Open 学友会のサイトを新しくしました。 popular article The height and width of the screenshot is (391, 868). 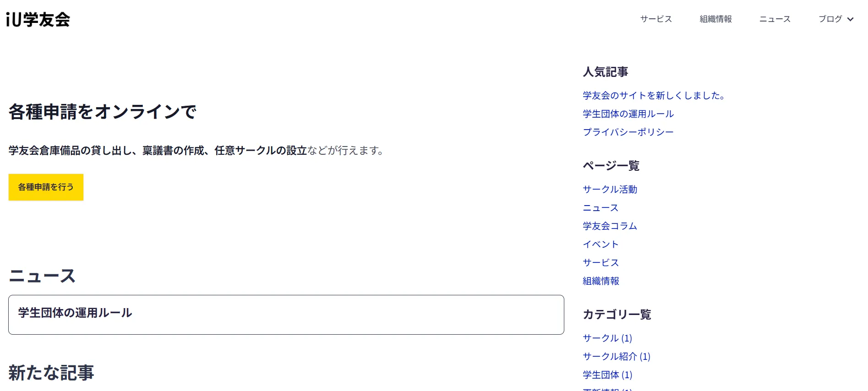[x=653, y=96]
